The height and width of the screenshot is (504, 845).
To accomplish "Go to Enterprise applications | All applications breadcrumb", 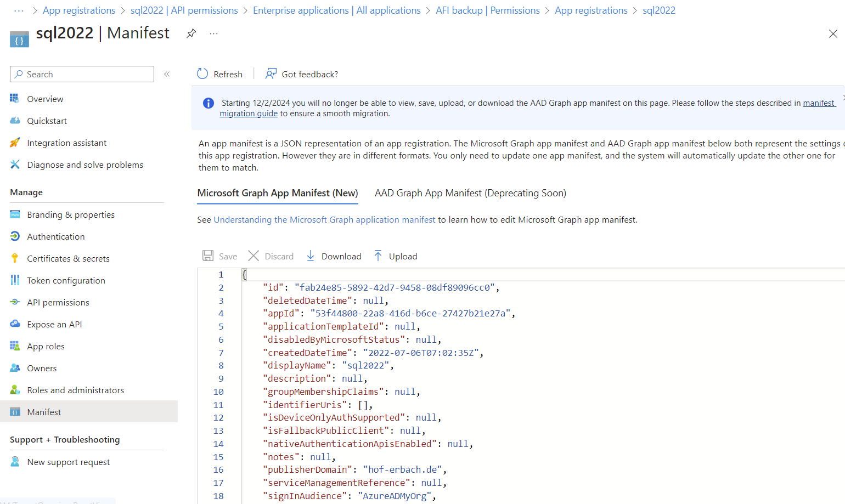I will [337, 10].
